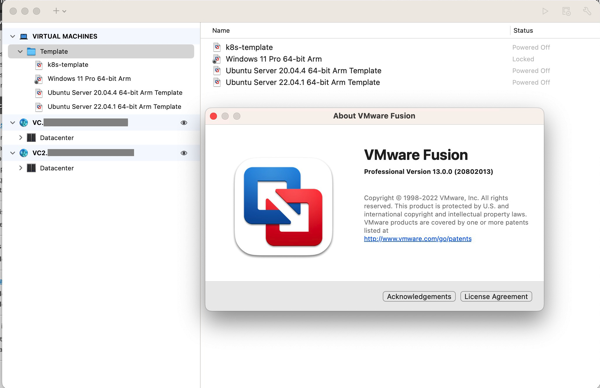The image size is (600, 388).
Task: Click the Windows 11 Pro VM icon in sidebar
Action: click(39, 79)
